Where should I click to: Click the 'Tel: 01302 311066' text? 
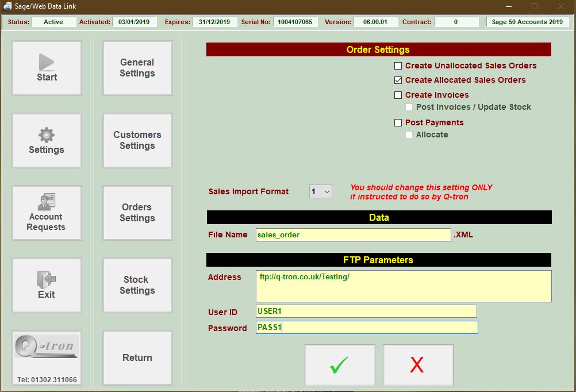click(x=47, y=379)
